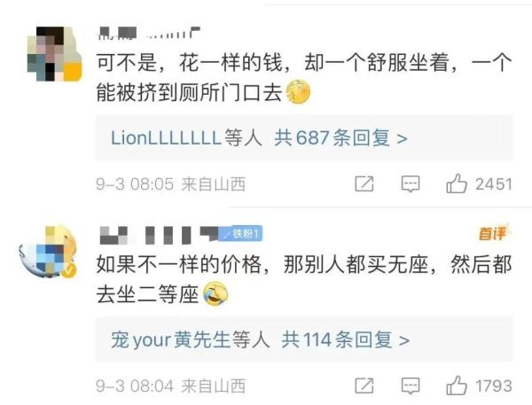Like the comment with 1793 likes
This screenshot has height=405, width=532.
point(457,386)
